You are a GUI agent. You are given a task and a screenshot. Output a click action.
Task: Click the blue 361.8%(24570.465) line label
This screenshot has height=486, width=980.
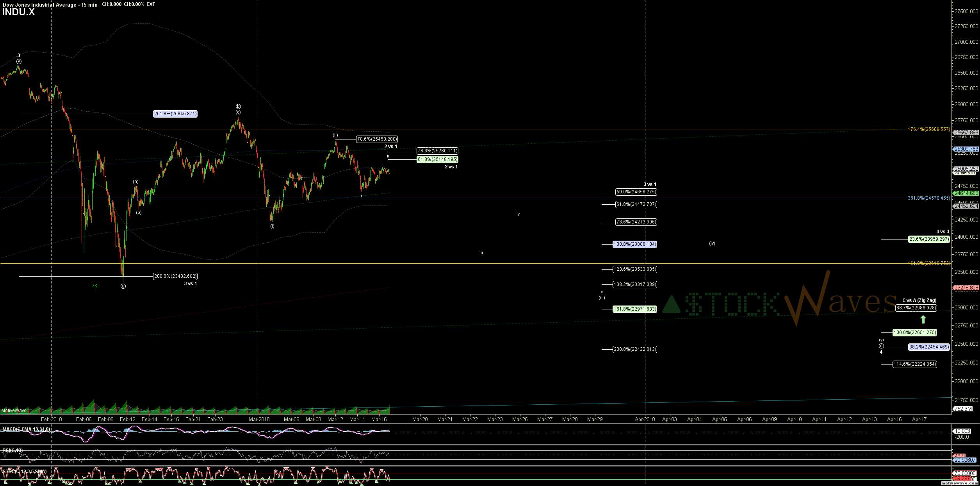929,198
